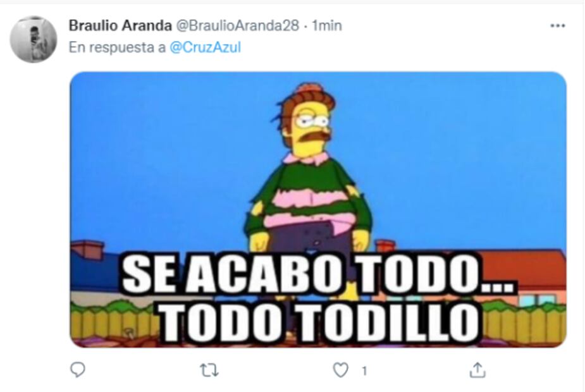This screenshot has height=392, width=585.
Task: Click the 'SE ACABO TODO...' caption text
Action: click(x=317, y=274)
